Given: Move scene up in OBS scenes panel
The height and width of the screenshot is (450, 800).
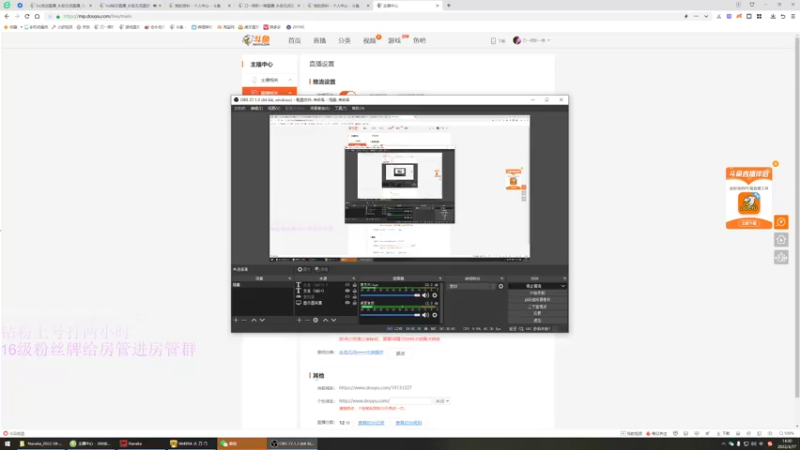Looking at the screenshot, I should pyautogui.click(x=254, y=320).
